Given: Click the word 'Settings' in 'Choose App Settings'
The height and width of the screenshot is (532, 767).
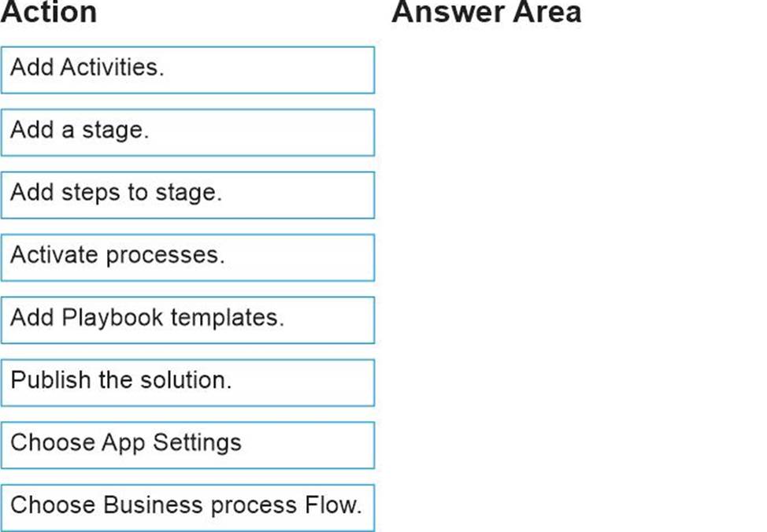Looking at the screenshot, I should [197, 443].
